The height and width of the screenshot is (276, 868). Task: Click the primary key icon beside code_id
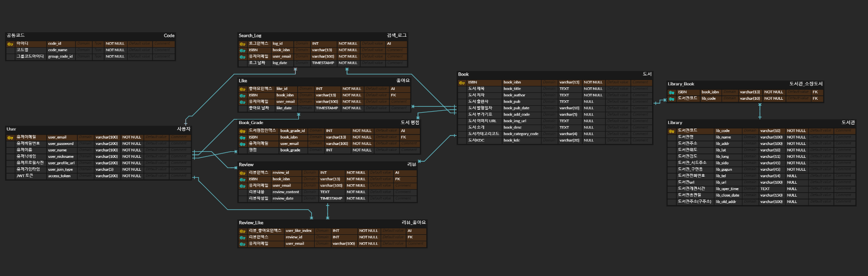pos(10,44)
